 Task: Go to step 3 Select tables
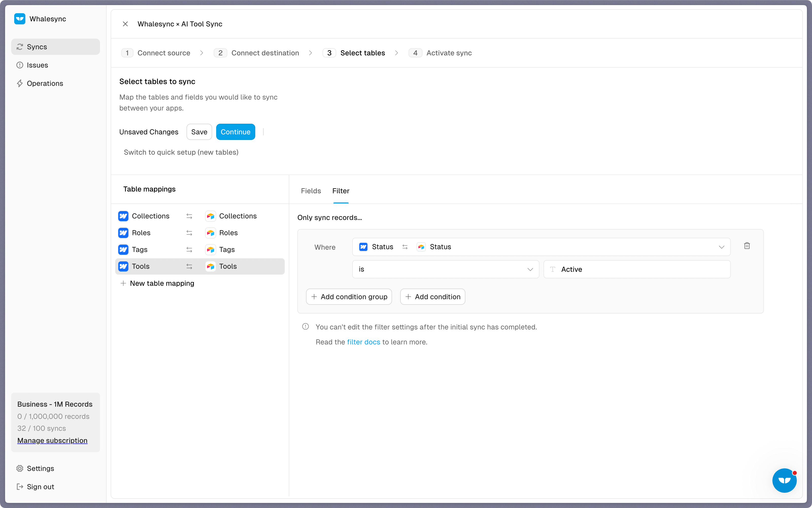[x=354, y=53]
